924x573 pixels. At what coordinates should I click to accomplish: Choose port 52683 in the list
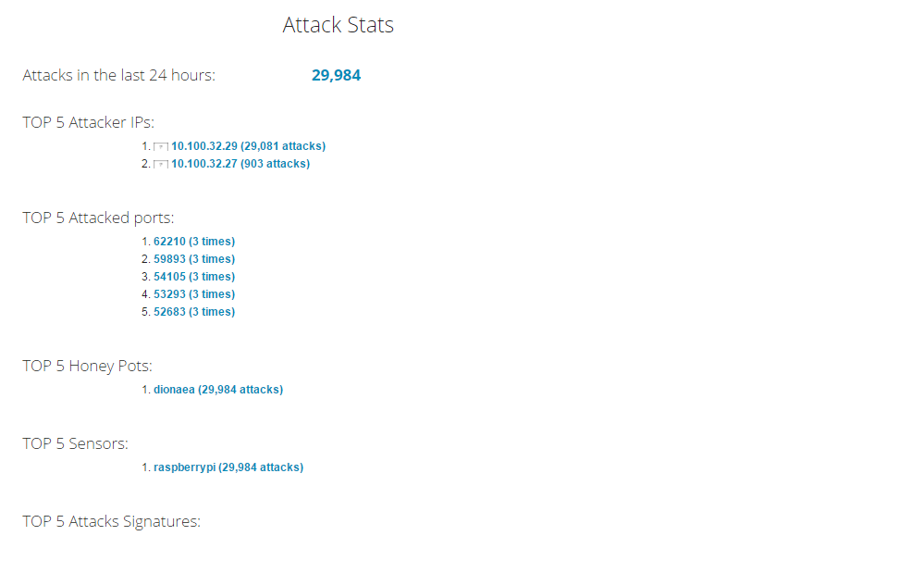tap(194, 312)
